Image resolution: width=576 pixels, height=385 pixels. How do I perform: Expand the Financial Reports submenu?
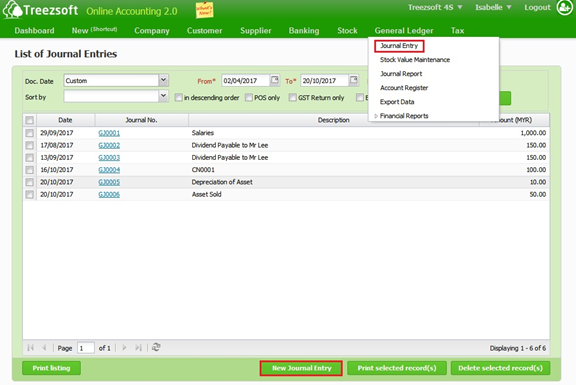[404, 116]
